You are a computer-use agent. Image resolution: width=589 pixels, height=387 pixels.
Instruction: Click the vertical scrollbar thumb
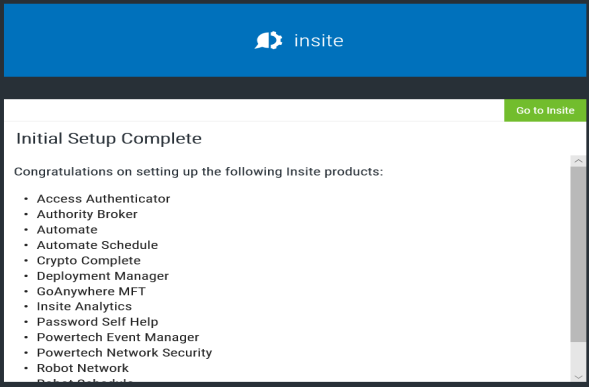tap(578, 254)
